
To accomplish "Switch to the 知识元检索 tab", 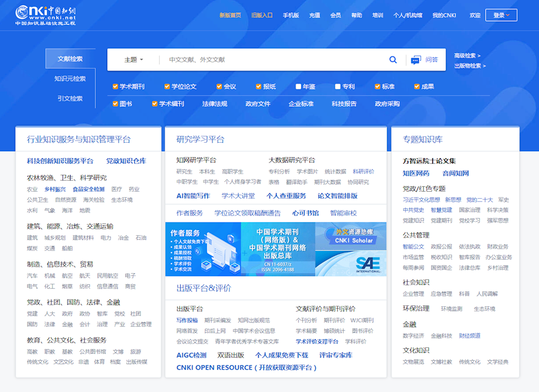I will tap(70, 79).
